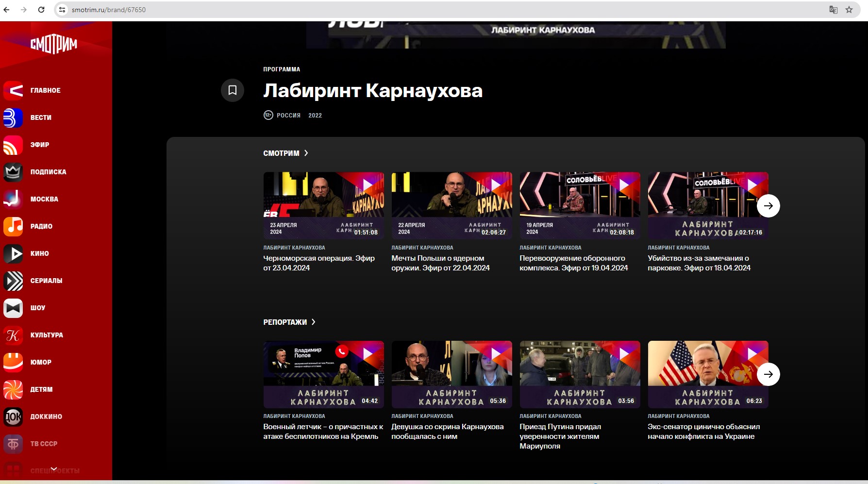Open 'Экс-сенатор цинично объяснил' report title
The height and width of the screenshot is (484, 868).
coord(704,432)
